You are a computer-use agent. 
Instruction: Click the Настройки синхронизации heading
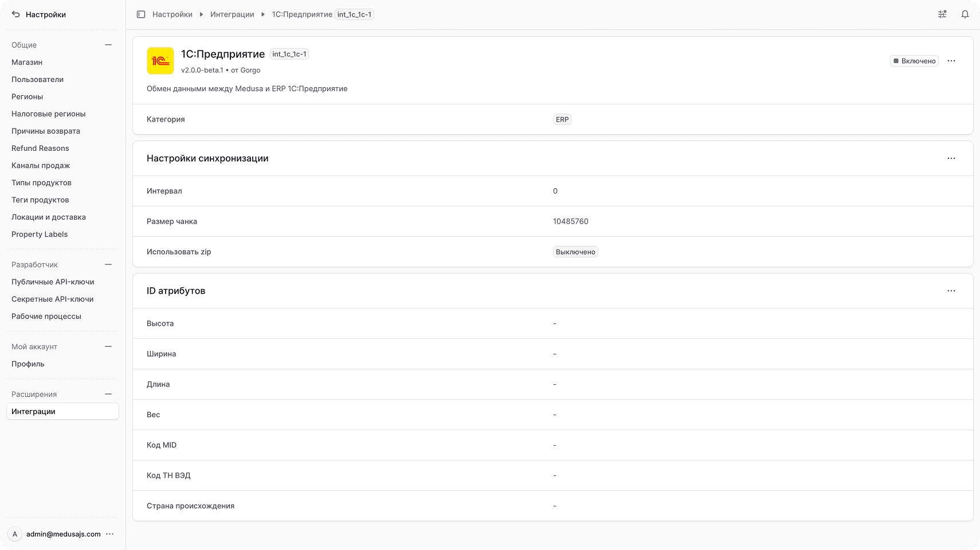pyautogui.click(x=207, y=158)
